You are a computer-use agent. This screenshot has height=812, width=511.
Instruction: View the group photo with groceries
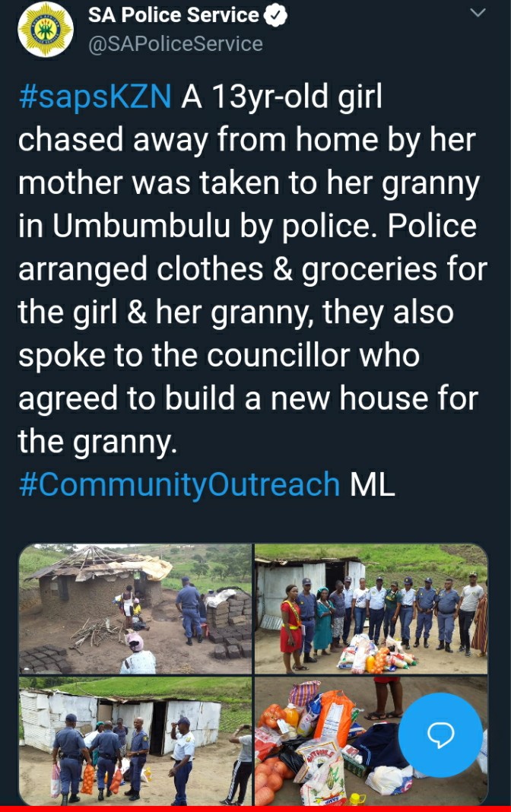coord(371,608)
